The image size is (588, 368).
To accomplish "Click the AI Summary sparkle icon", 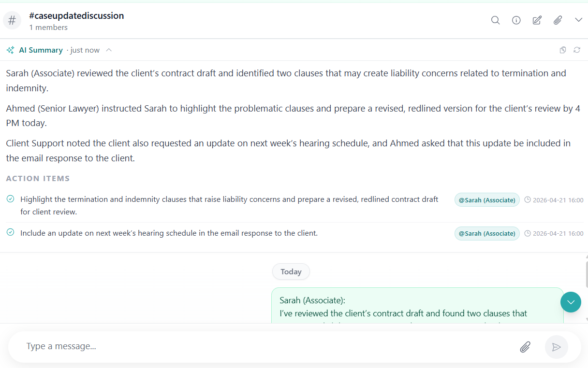I will [10, 50].
